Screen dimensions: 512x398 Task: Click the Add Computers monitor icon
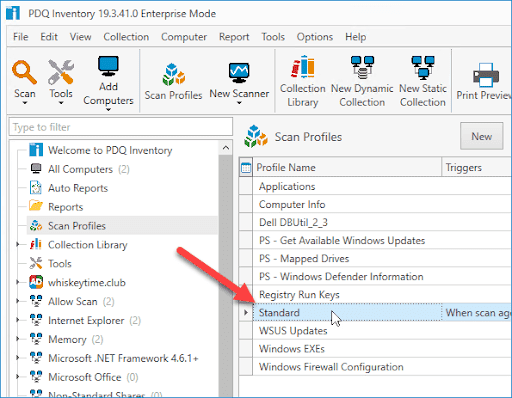click(108, 66)
